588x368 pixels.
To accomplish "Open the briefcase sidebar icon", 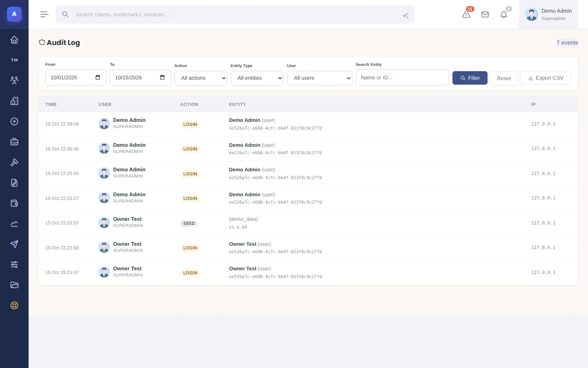I will [x=14, y=142].
